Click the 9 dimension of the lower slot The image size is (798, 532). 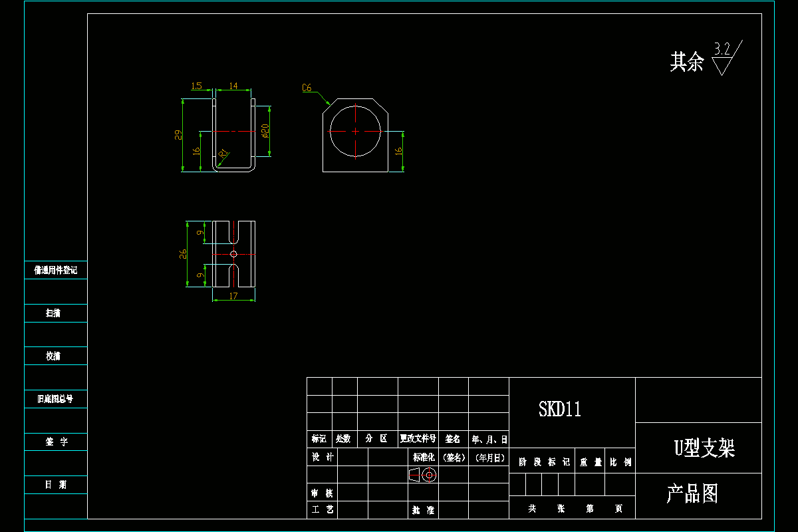(x=200, y=275)
